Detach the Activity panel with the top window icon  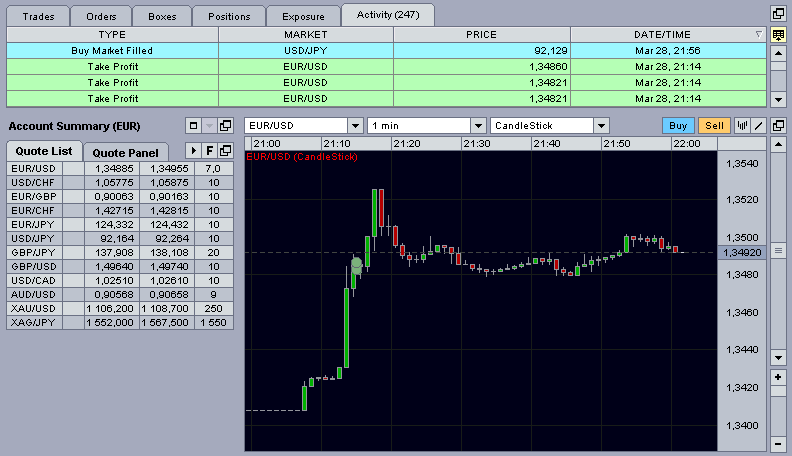click(x=778, y=14)
